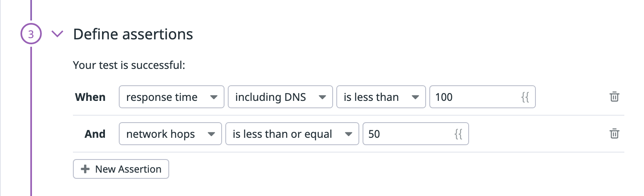Collapse the Define assertions section chevron
Image resolution: width=644 pixels, height=196 pixels.
(x=57, y=34)
